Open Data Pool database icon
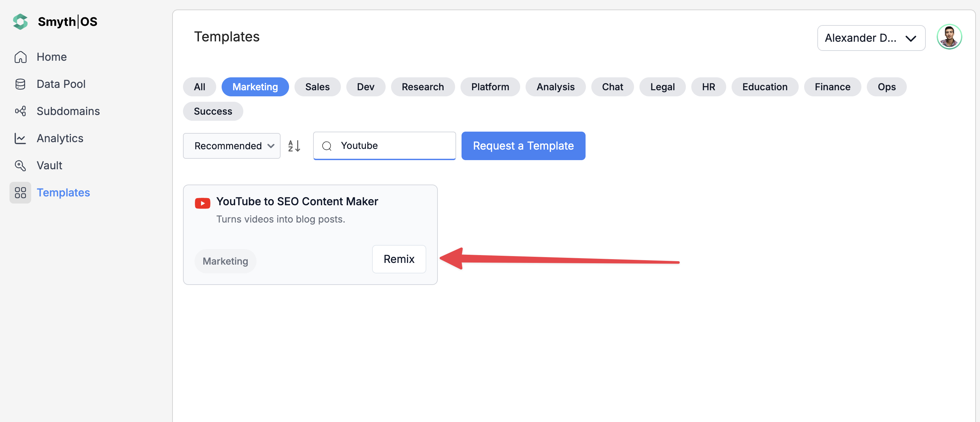Viewport: 980px width, 422px height. click(21, 84)
